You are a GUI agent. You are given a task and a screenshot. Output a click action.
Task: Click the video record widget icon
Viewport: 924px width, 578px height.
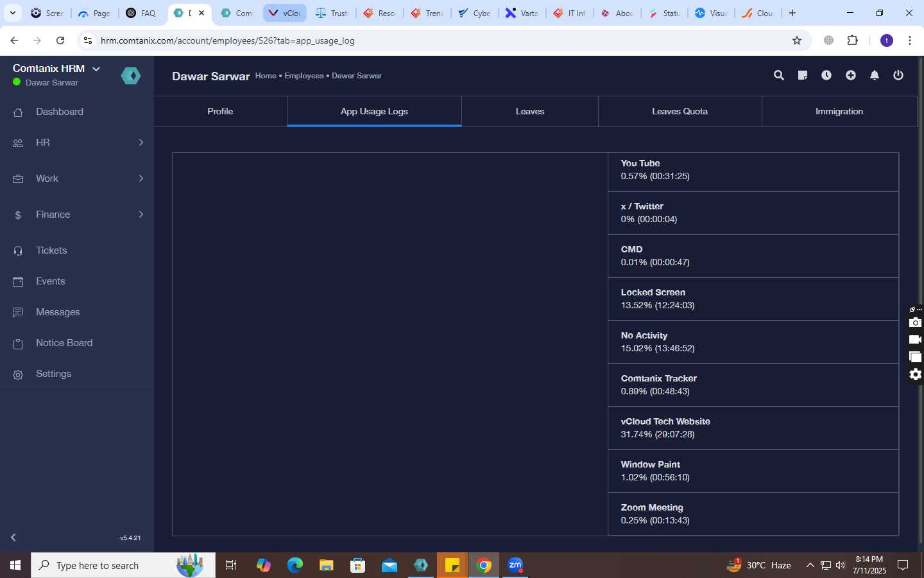point(916,340)
